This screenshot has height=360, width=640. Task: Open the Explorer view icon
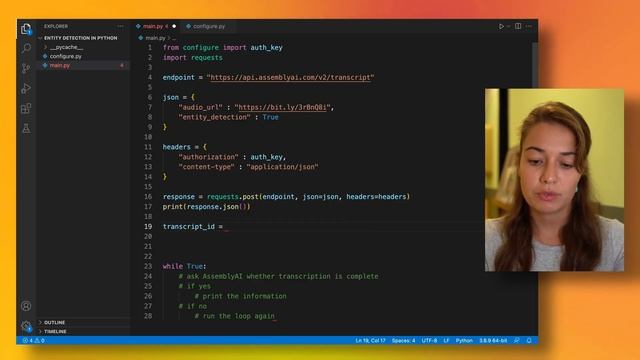26,29
